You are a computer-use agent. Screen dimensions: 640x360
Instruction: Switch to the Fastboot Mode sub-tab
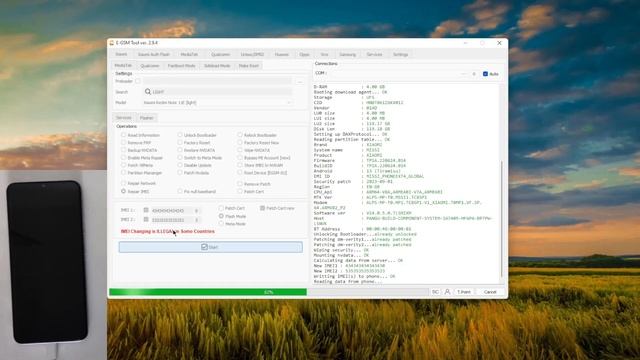181,66
